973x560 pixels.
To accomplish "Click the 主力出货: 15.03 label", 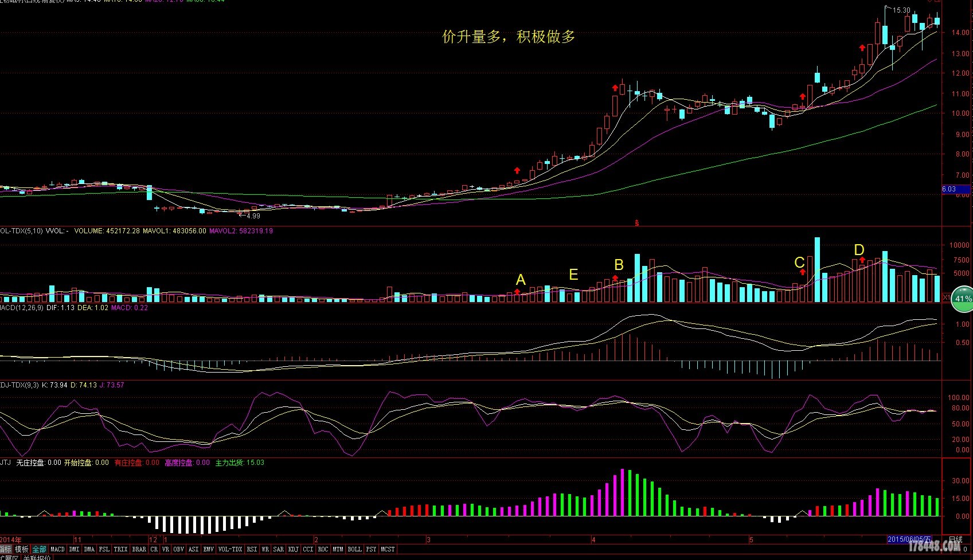I will click(x=240, y=463).
